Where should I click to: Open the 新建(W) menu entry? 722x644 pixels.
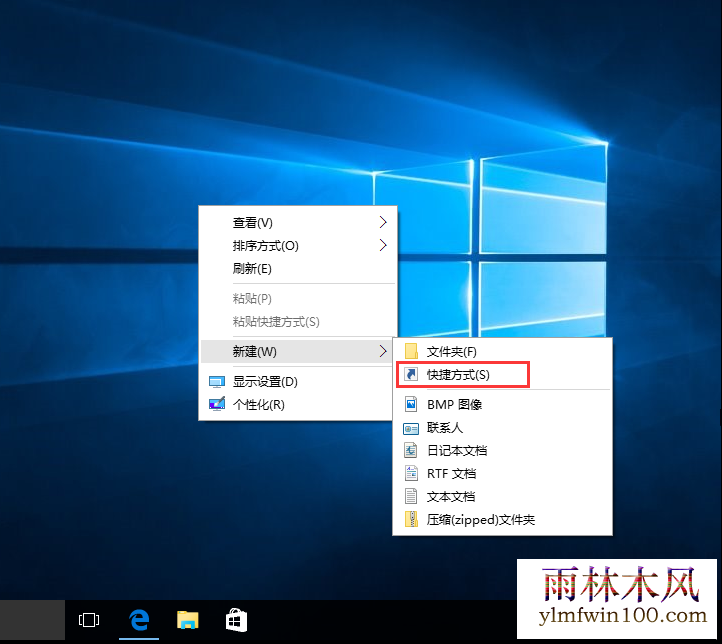pos(297,351)
